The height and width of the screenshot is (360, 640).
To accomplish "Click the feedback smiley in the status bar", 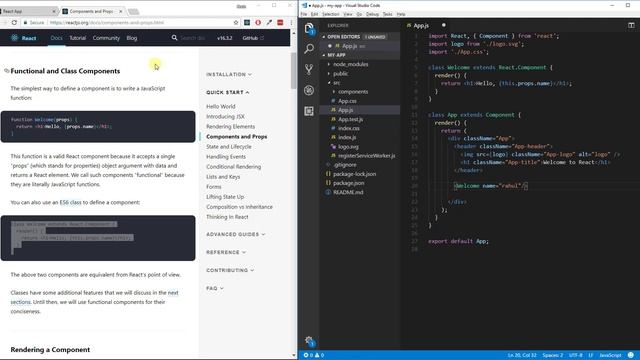I will click(x=631, y=355).
